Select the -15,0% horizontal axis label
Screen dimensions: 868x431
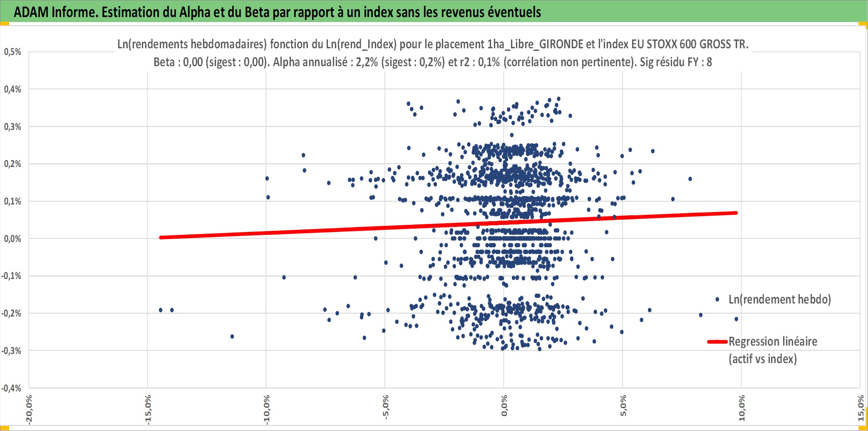pyautogui.click(x=148, y=410)
